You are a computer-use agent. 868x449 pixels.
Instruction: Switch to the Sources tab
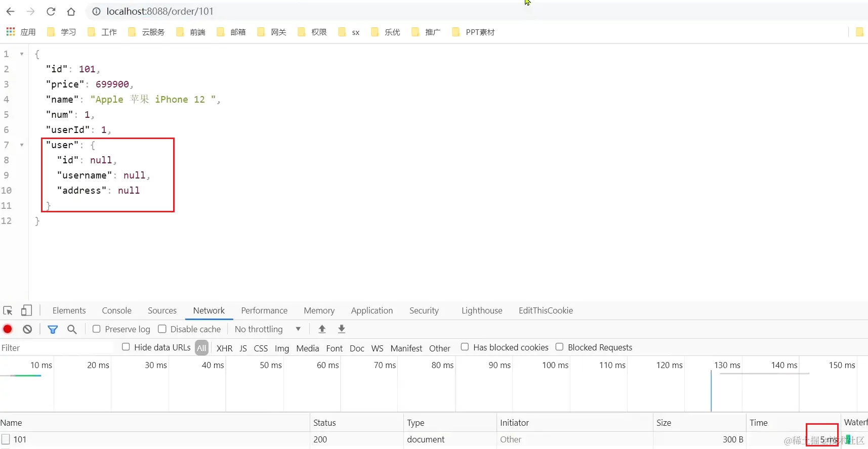(162, 310)
